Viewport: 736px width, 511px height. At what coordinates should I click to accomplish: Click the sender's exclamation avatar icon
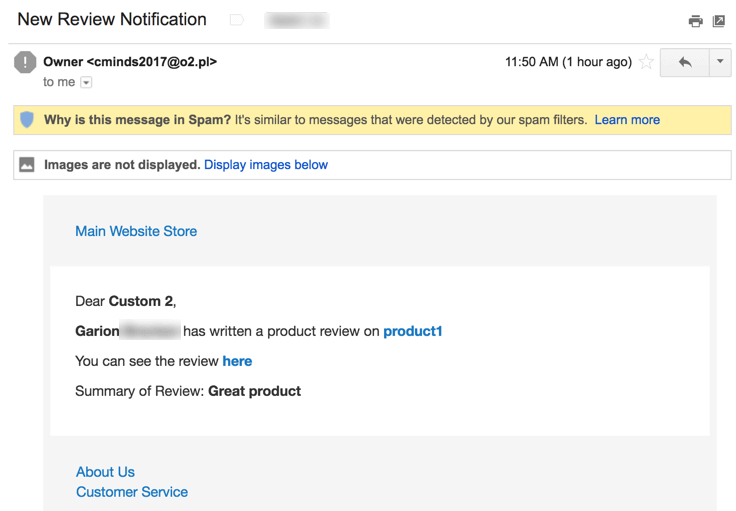coord(25,62)
